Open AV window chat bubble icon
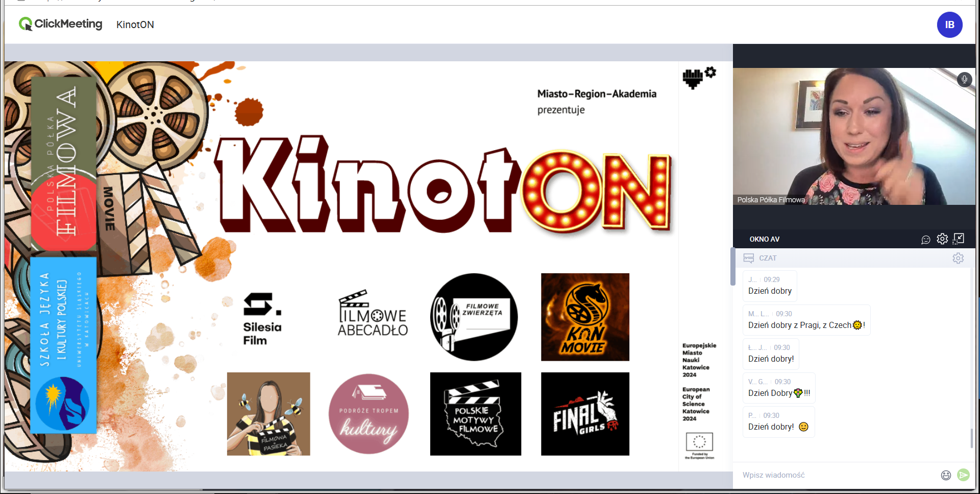Image resolution: width=980 pixels, height=494 pixels. [925, 240]
